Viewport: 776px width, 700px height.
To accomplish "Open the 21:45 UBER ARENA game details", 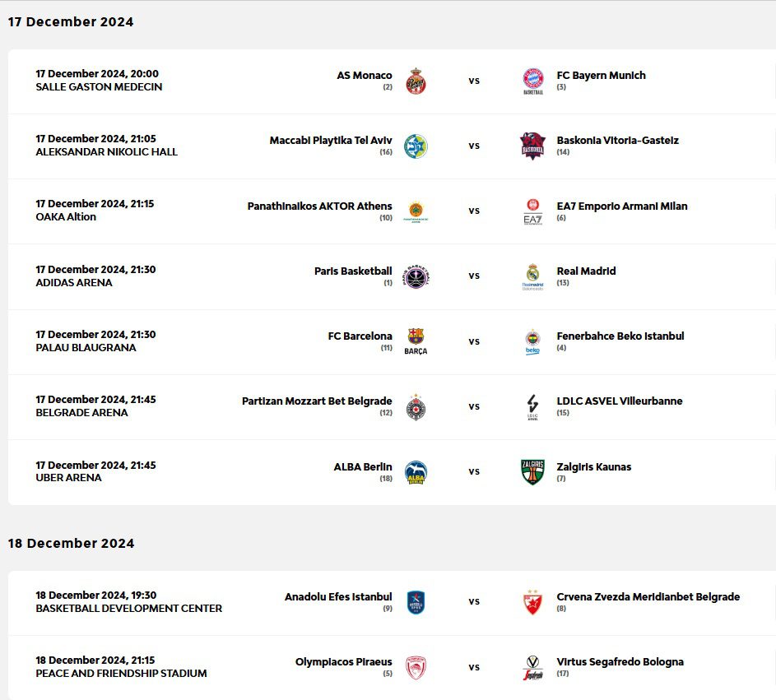I will pos(392,472).
